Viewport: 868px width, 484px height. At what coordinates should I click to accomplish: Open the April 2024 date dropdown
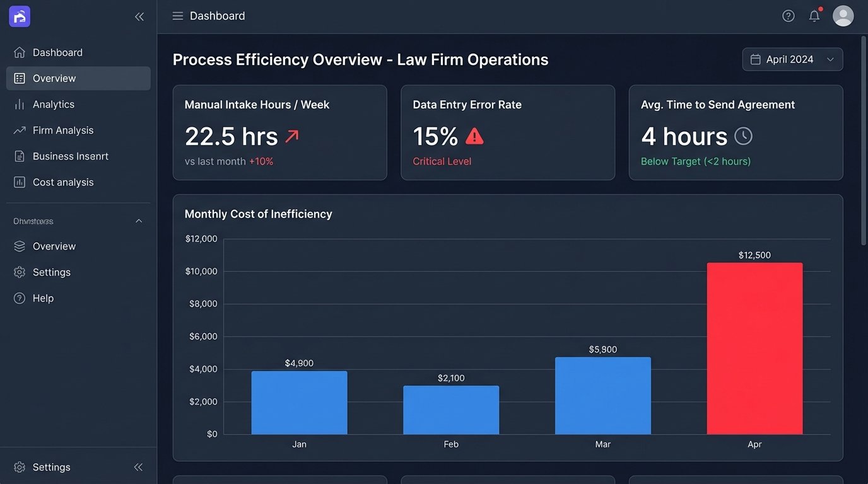coord(792,59)
